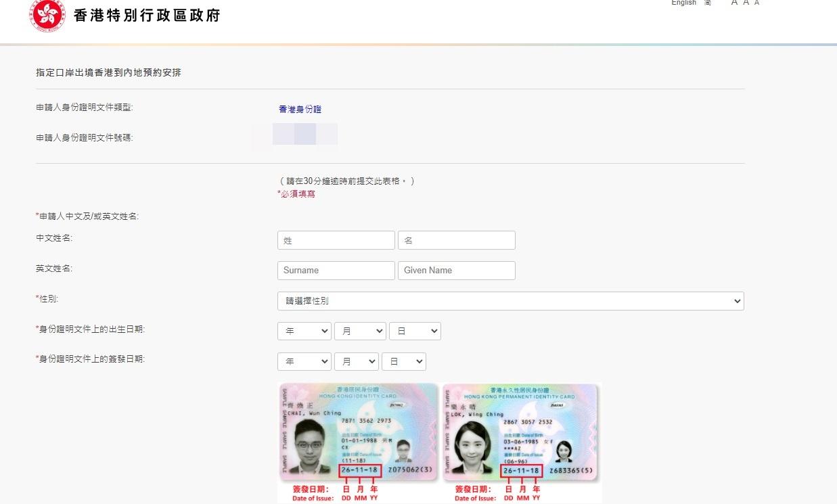Click the English Given Name input field
This screenshot has width=837, height=504.
tap(456, 270)
